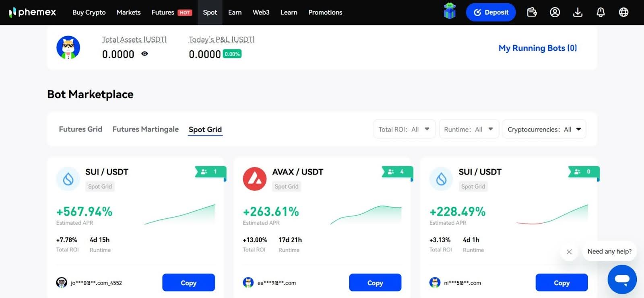Open the language globe icon
This screenshot has width=644, height=298.
[623, 12]
